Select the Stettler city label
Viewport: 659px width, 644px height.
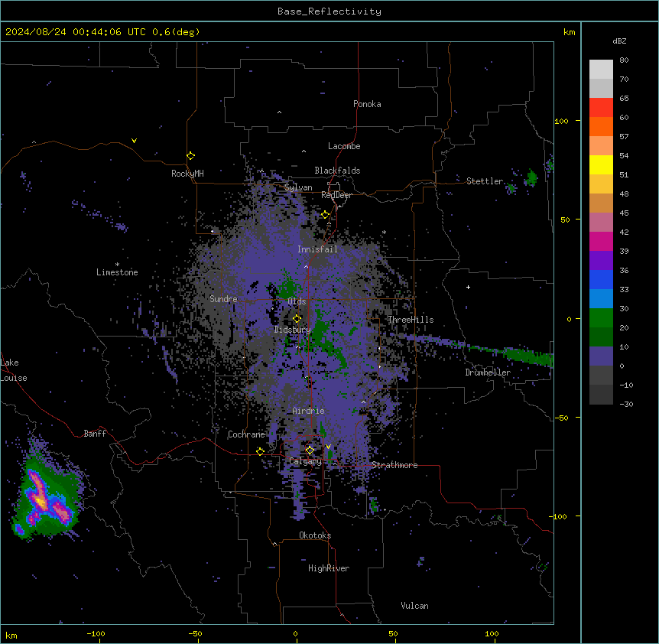pyautogui.click(x=485, y=181)
